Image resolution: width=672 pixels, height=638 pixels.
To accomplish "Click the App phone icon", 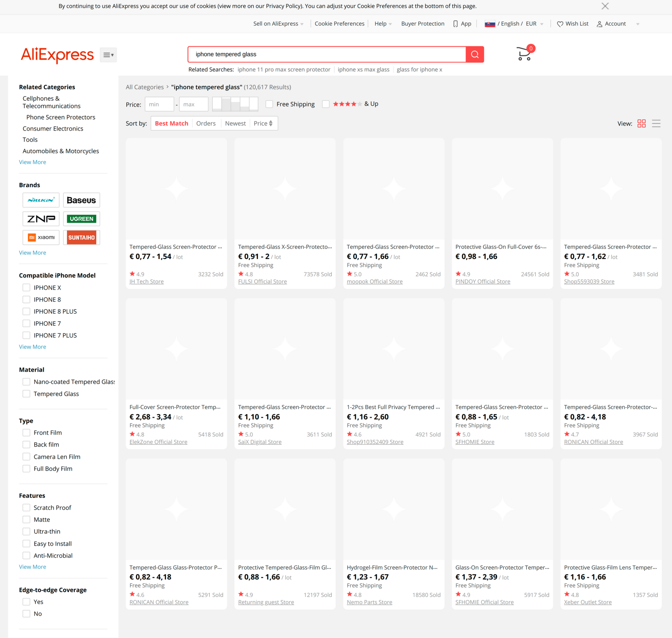I will click(x=455, y=24).
